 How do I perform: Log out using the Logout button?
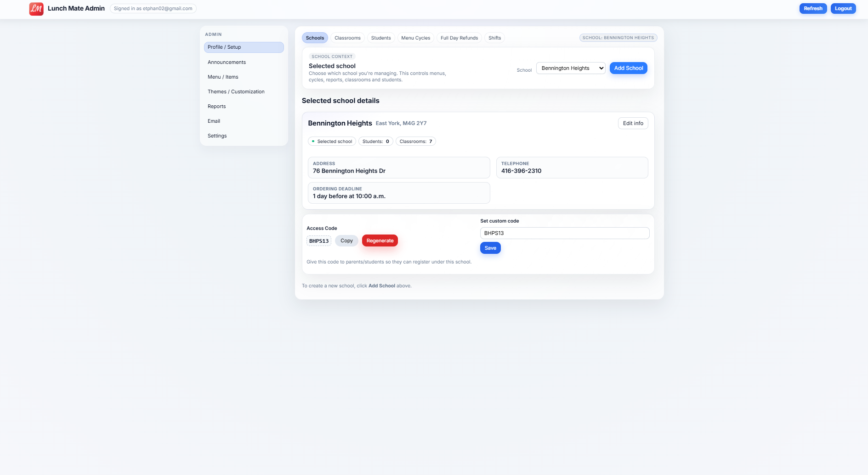click(843, 9)
